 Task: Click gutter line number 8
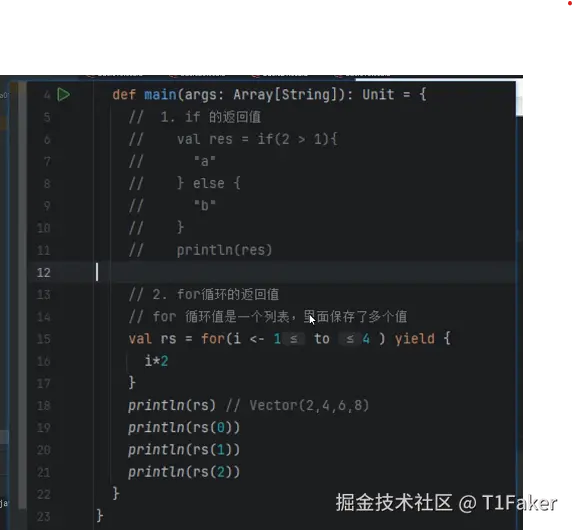(x=47, y=183)
